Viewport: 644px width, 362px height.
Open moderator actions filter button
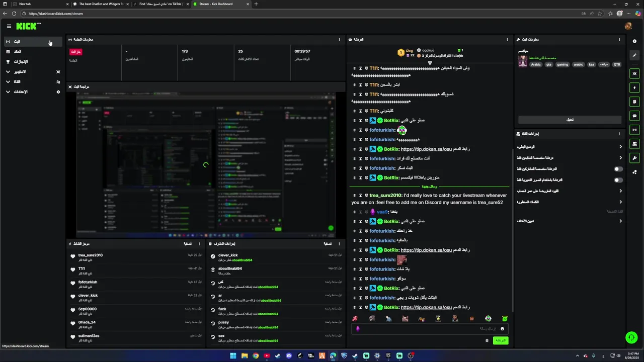coord(327,244)
